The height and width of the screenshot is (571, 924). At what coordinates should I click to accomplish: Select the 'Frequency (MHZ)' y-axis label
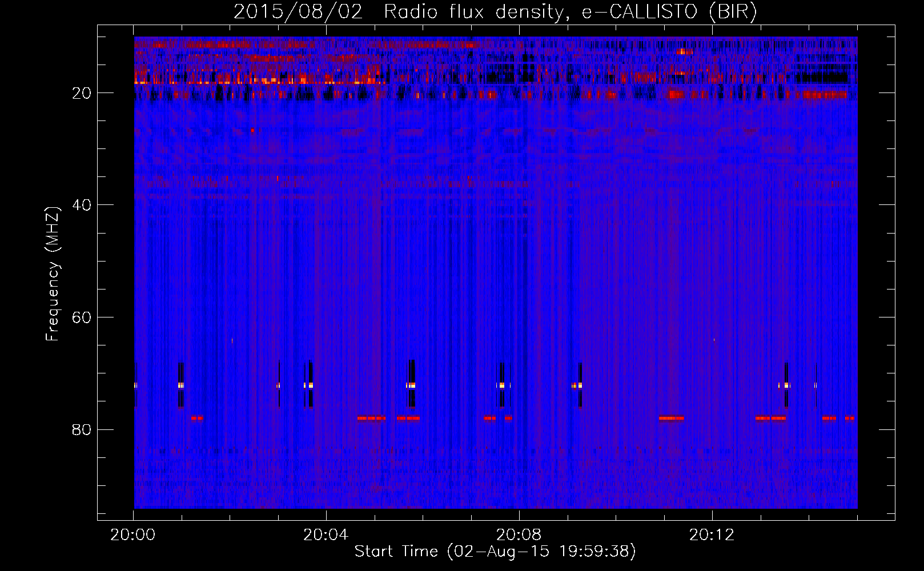click(x=53, y=274)
